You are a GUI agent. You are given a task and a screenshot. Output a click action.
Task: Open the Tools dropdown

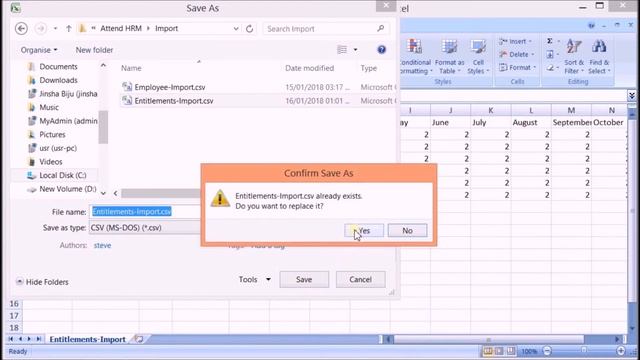pos(255,280)
